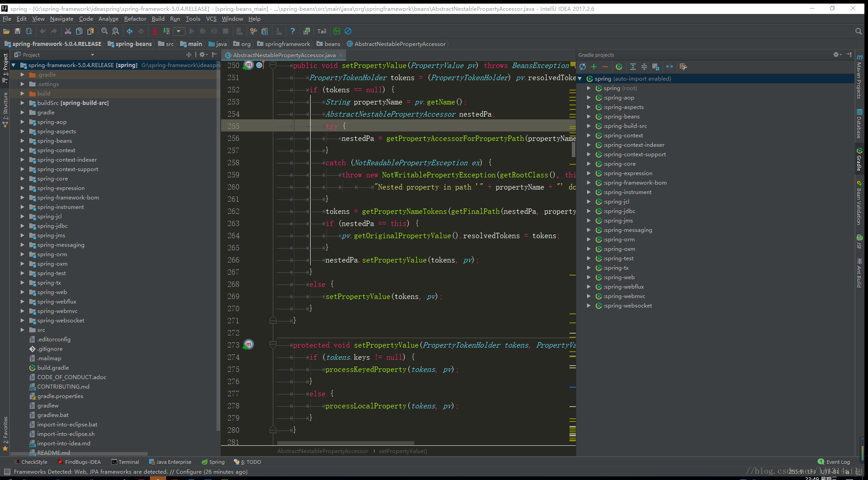Open the Project view type dropdown

92,55
